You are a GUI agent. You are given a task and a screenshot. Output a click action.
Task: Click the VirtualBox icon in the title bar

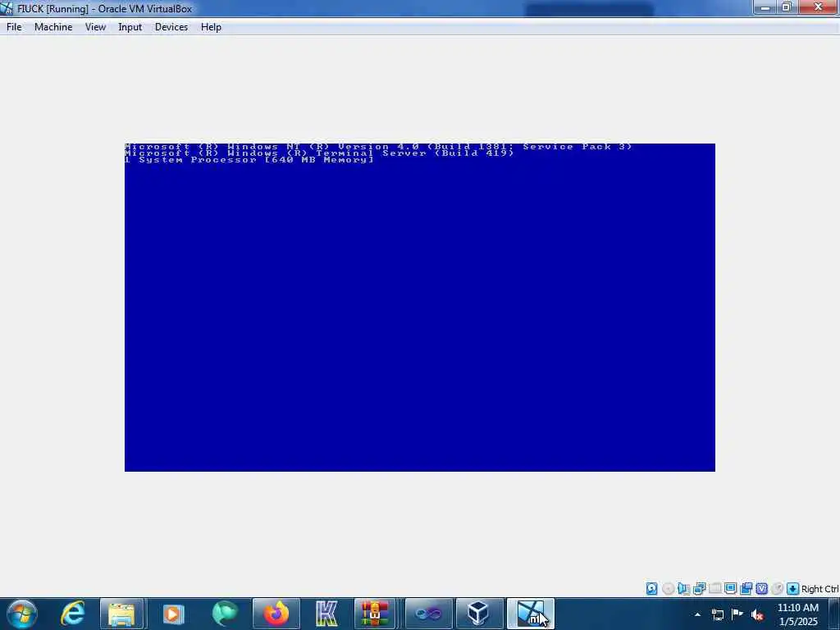[7, 8]
